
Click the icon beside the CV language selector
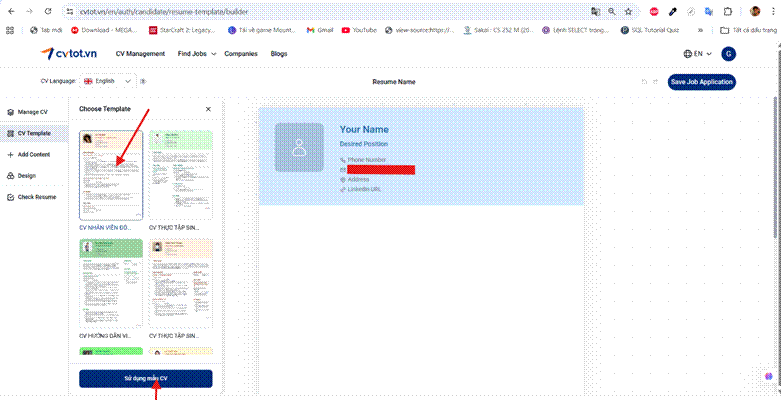coord(143,81)
